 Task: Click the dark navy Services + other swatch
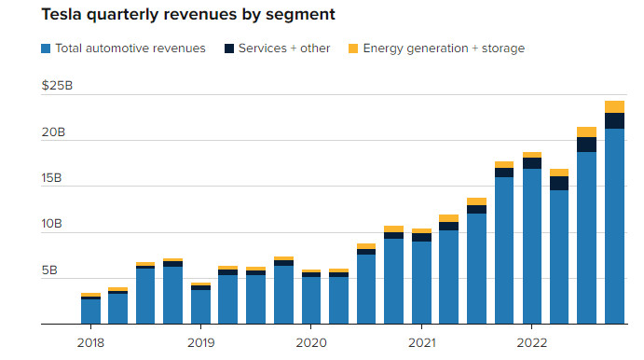click(x=229, y=48)
